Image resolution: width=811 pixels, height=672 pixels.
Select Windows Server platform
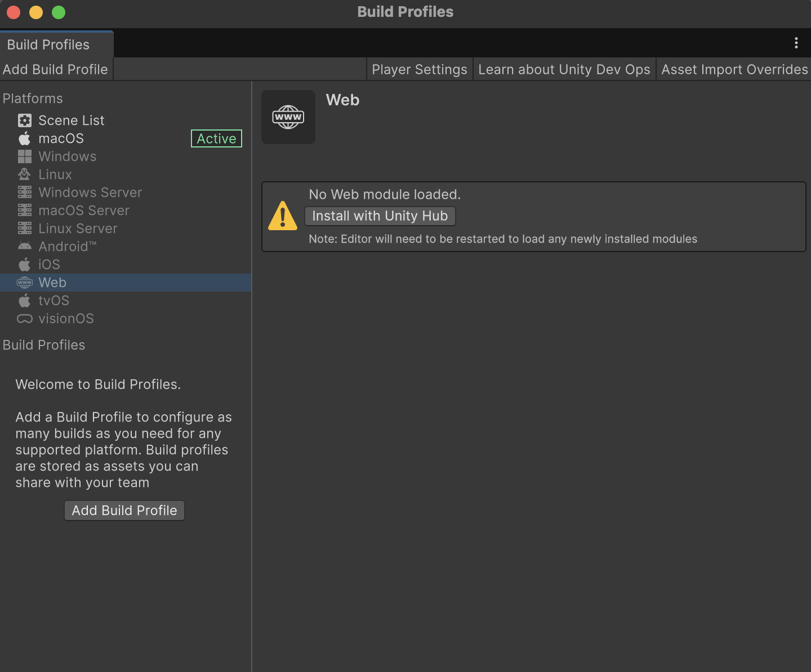126,192
